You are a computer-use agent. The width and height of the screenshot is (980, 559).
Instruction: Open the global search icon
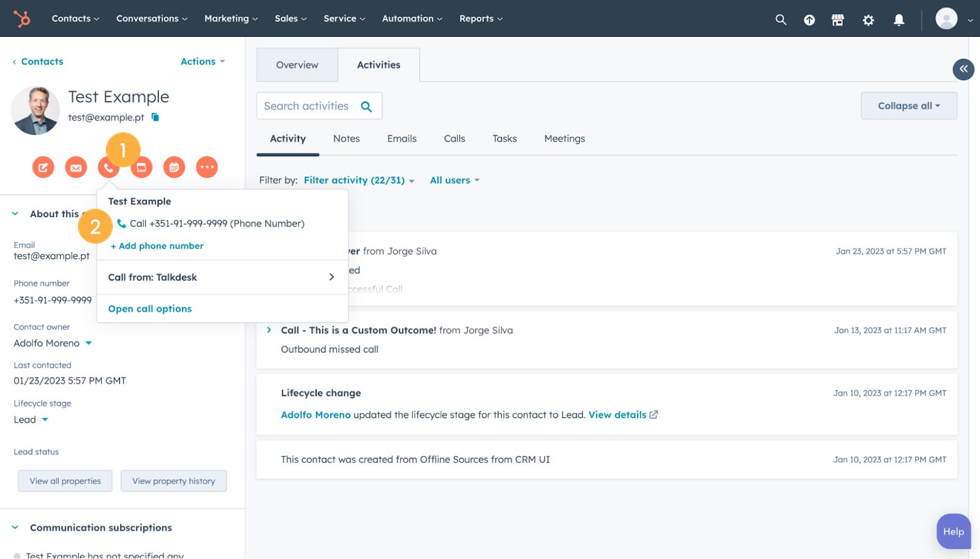780,19
